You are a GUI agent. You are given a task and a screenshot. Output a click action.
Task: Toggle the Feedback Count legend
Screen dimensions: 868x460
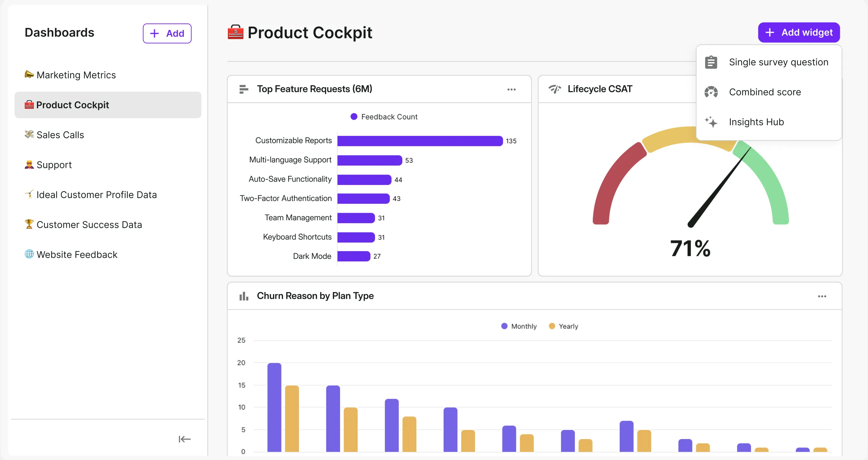[384, 116]
